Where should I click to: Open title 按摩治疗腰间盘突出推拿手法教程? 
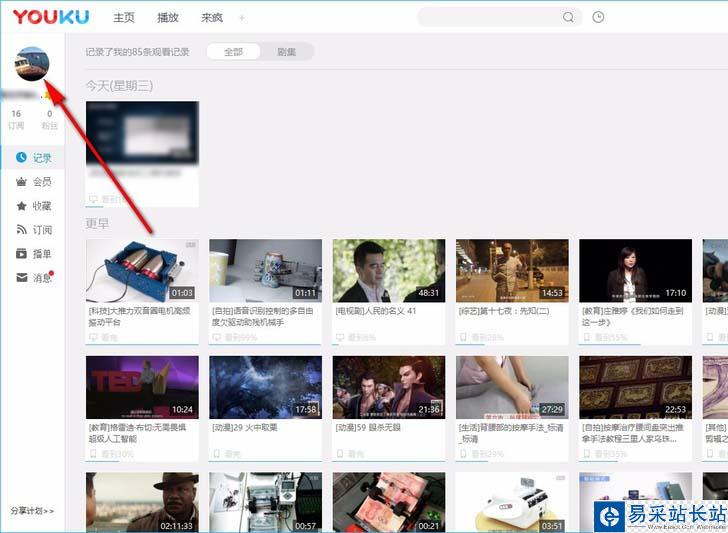coord(633,433)
